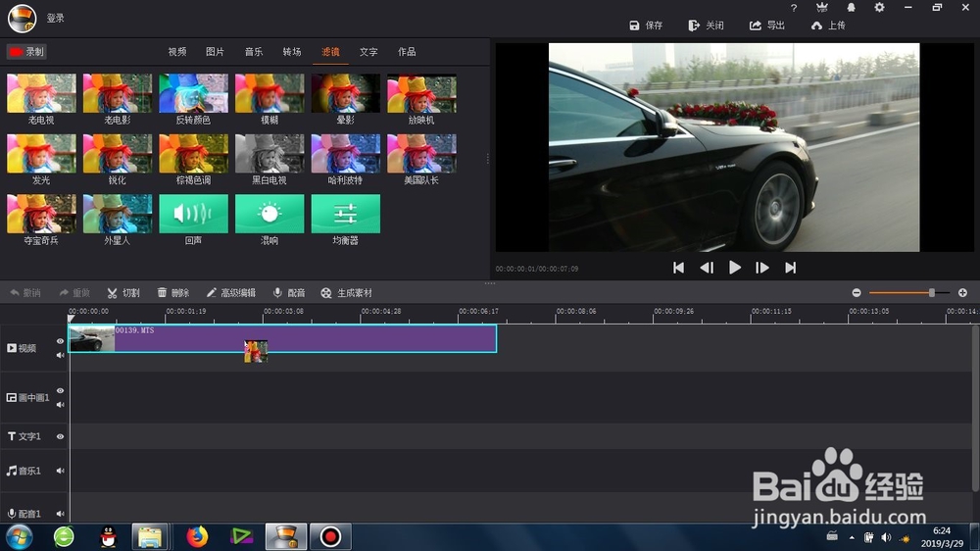980x551 pixels.
Task: Choose the 反转颜色 filter
Action: pyautogui.click(x=194, y=93)
